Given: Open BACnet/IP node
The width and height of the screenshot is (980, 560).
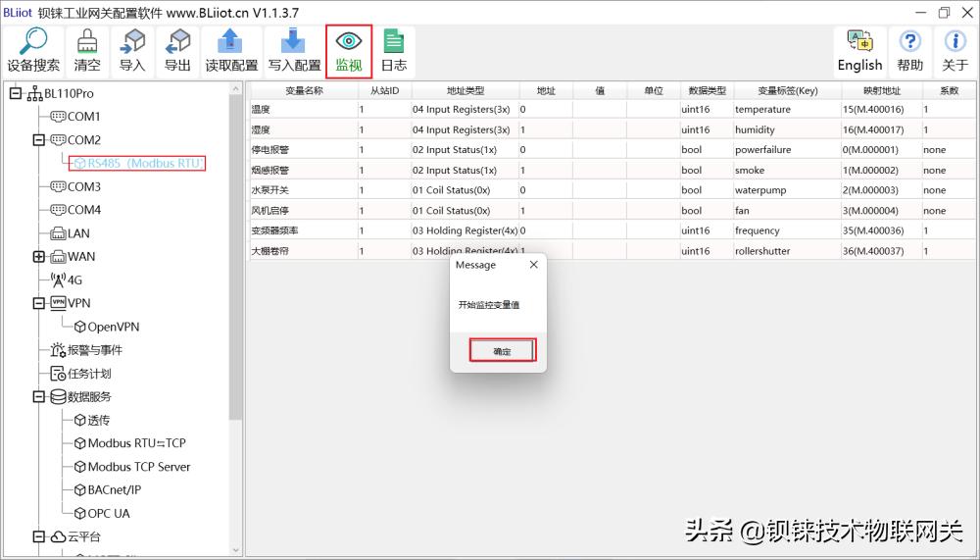Looking at the screenshot, I should click(x=107, y=490).
